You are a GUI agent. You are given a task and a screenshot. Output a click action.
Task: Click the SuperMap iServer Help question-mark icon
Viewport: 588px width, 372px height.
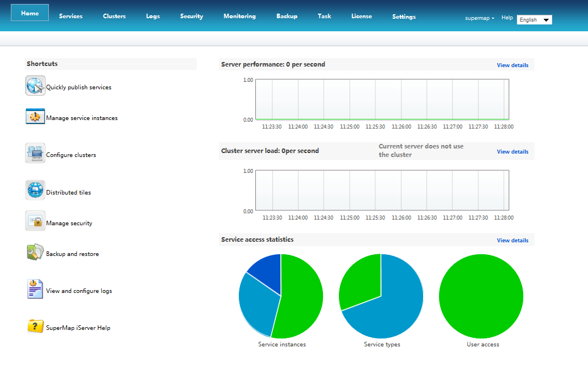[x=35, y=326]
